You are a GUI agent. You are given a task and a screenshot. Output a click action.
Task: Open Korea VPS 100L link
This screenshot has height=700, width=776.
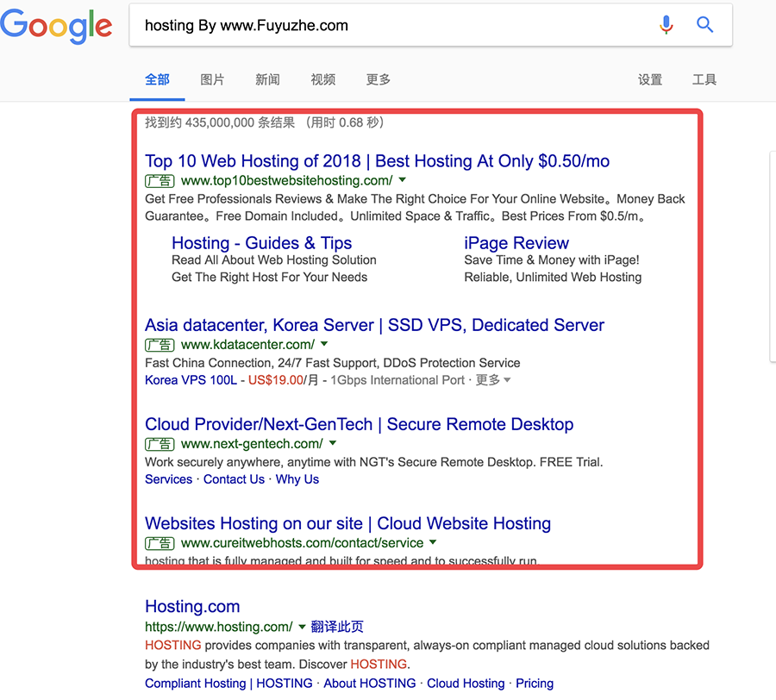pos(191,380)
